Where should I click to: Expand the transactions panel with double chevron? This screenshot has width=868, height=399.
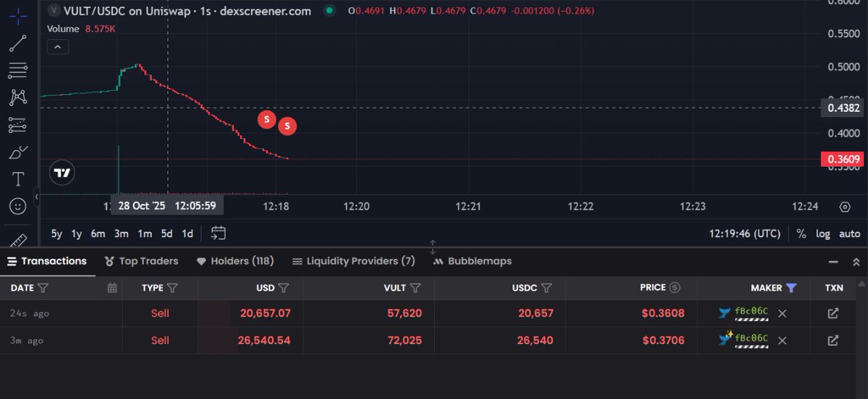point(856,262)
